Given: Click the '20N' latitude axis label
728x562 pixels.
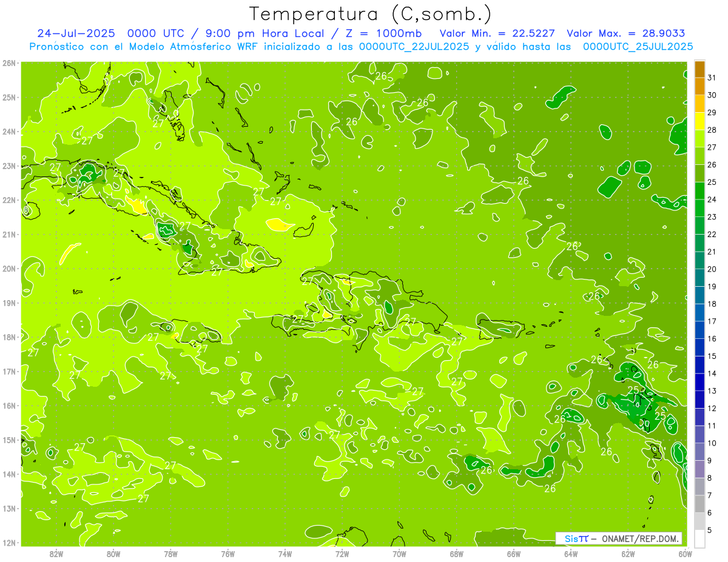Looking at the screenshot, I should 10,269.
